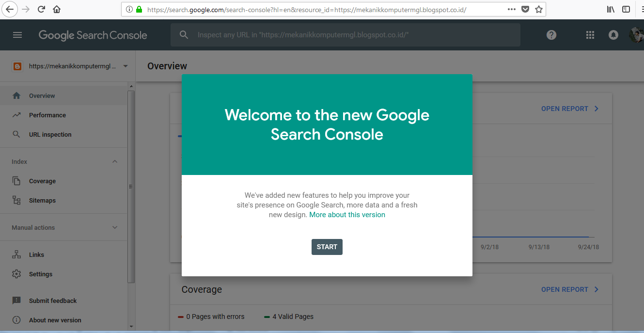Open the Google apps grid
Viewport: 644px width, 333px height.
[590, 35]
